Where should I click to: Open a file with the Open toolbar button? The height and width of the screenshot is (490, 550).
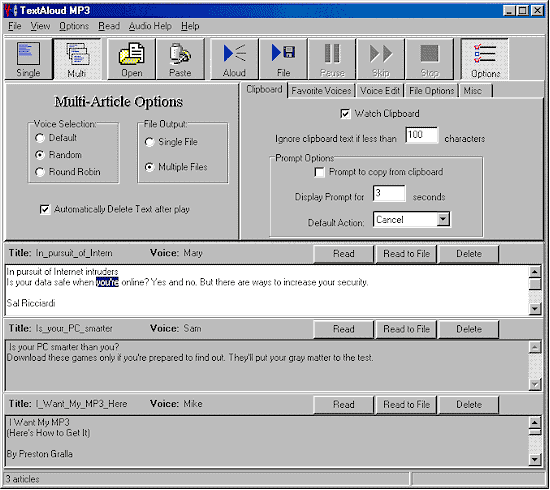132,59
